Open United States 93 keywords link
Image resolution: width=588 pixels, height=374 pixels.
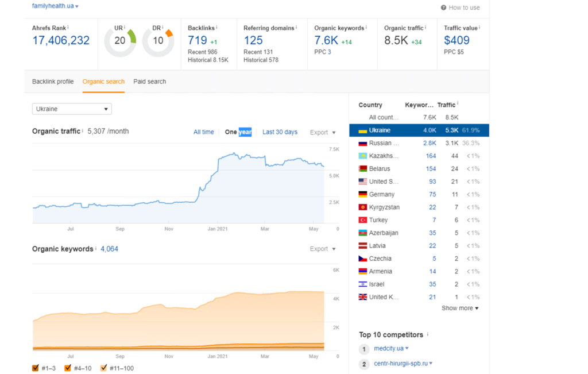point(432,182)
